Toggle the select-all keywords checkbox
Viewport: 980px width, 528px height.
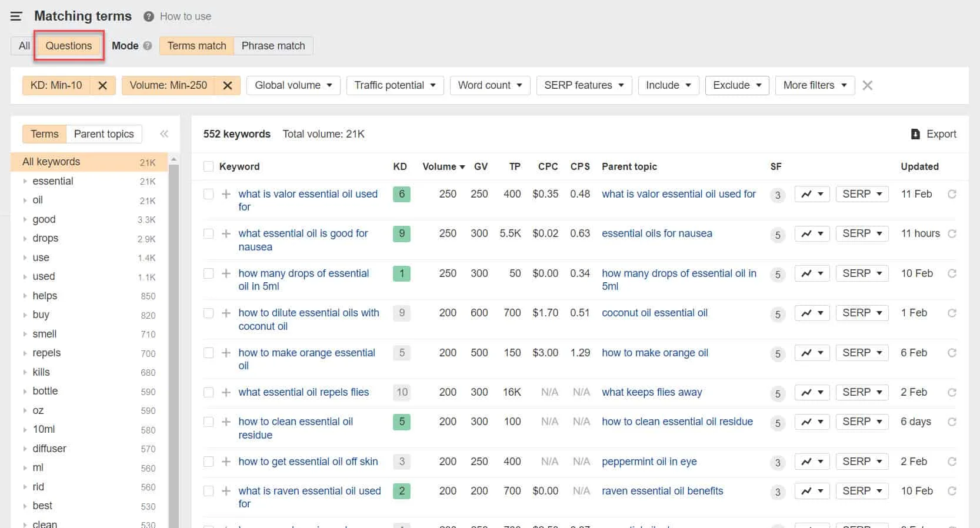pyautogui.click(x=208, y=166)
